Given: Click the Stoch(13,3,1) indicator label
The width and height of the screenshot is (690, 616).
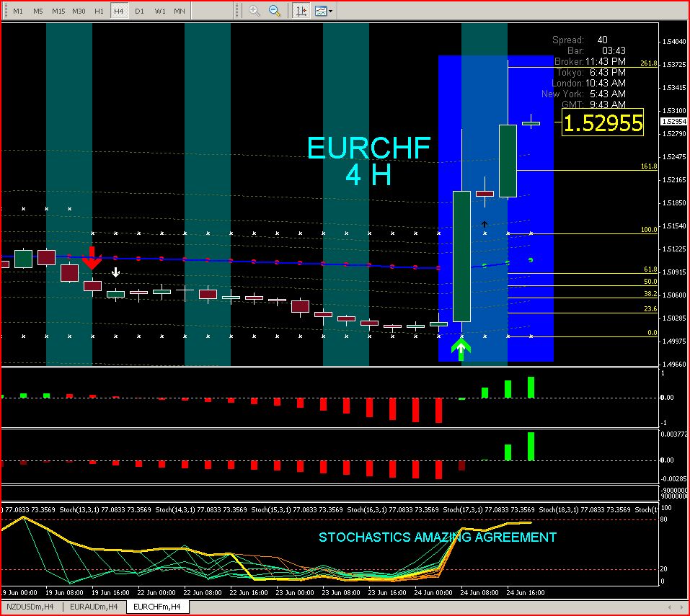Looking at the screenshot, I should 105,509.
